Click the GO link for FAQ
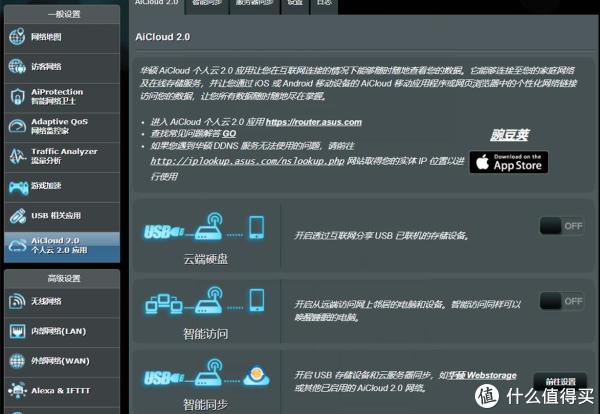600x414 pixels. click(x=229, y=133)
